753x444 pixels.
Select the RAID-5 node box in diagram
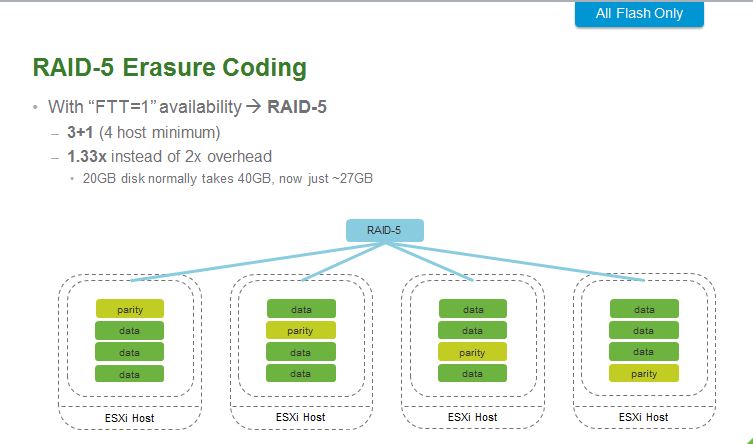coord(385,230)
